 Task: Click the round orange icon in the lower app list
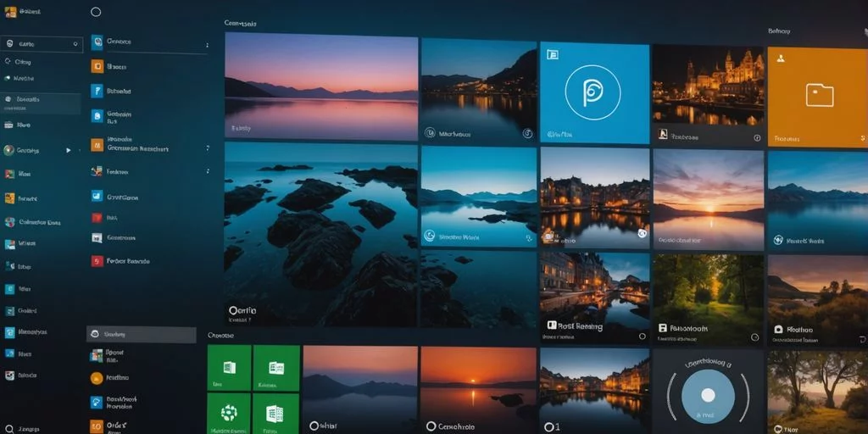pos(97,378)
